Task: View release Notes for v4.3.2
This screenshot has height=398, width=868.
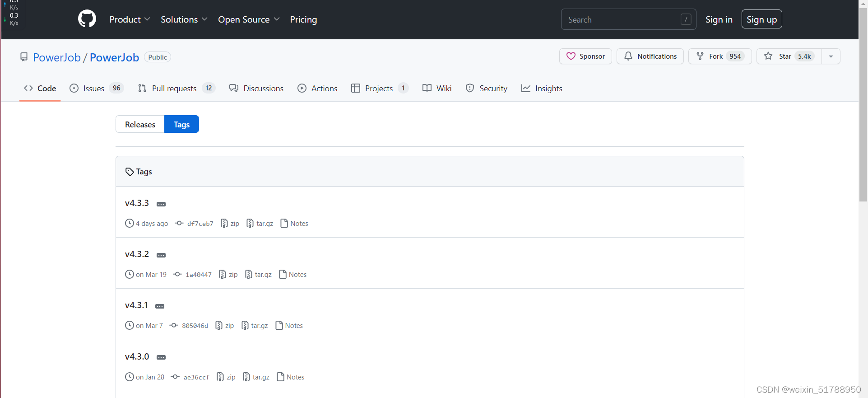Action: pos(293,275)
